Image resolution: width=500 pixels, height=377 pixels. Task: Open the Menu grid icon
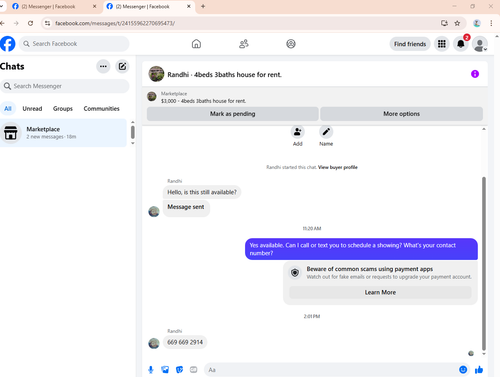442,44
